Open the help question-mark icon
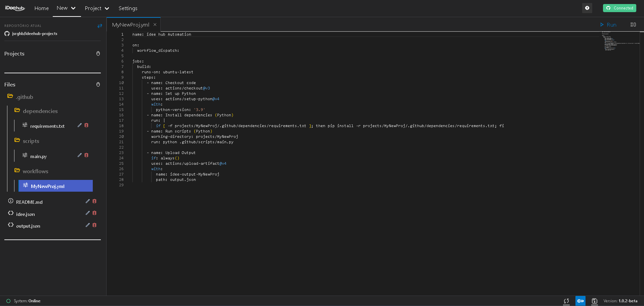 pyautogui.click(x=587, y=8)
